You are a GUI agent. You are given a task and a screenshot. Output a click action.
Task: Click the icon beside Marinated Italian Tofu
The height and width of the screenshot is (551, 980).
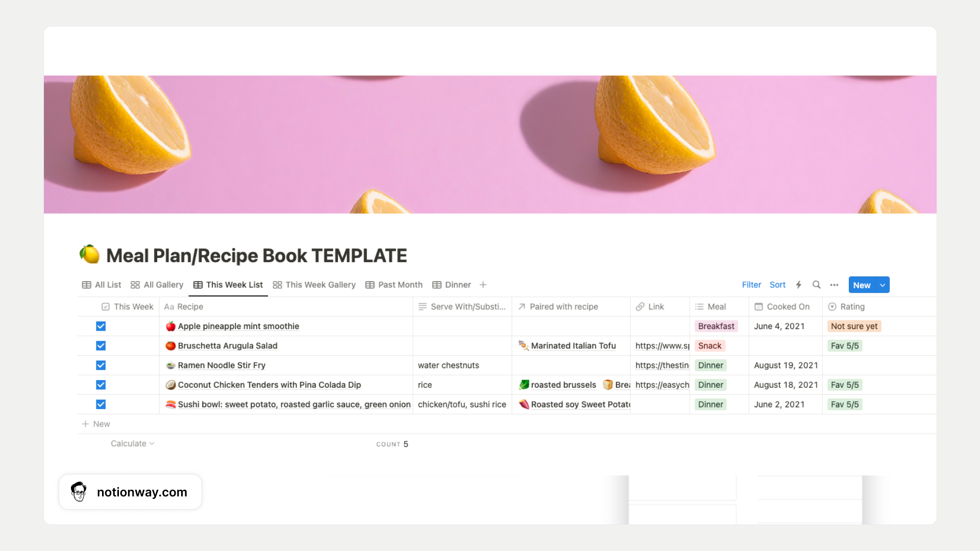pos(524,345)
